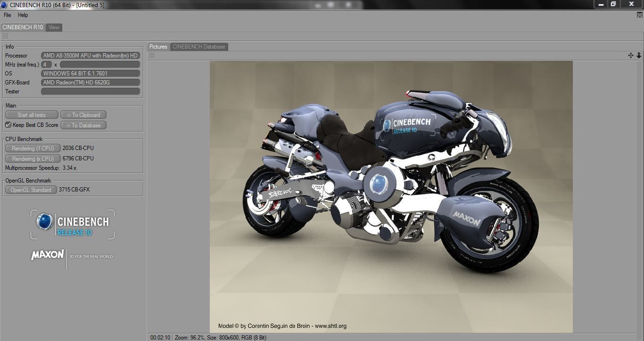Select the Pictures tab

[x=158, y=47]
